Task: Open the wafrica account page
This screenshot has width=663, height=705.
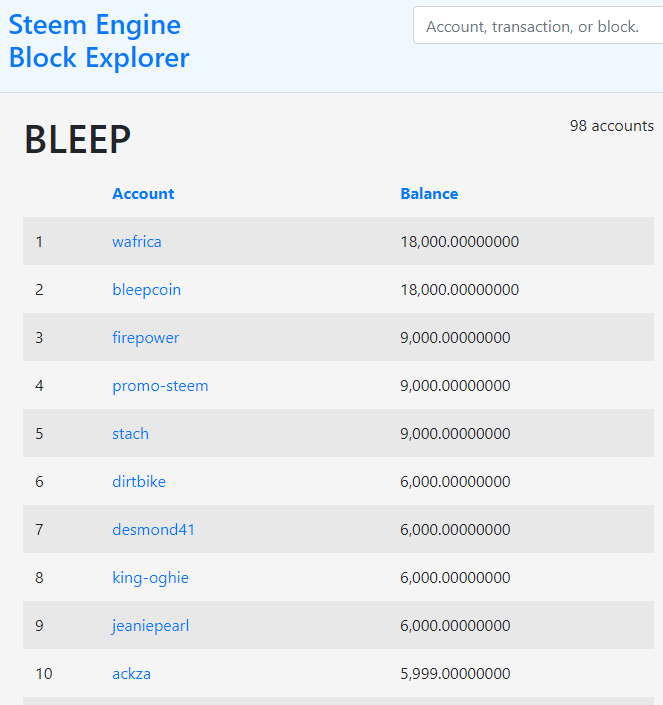Action: pos(136,242)
